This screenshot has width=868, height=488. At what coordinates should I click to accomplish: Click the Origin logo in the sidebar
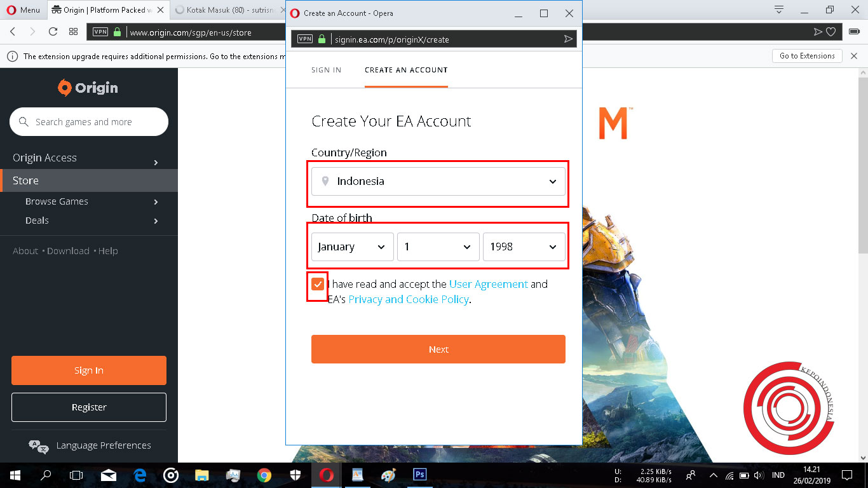point(88,88)
